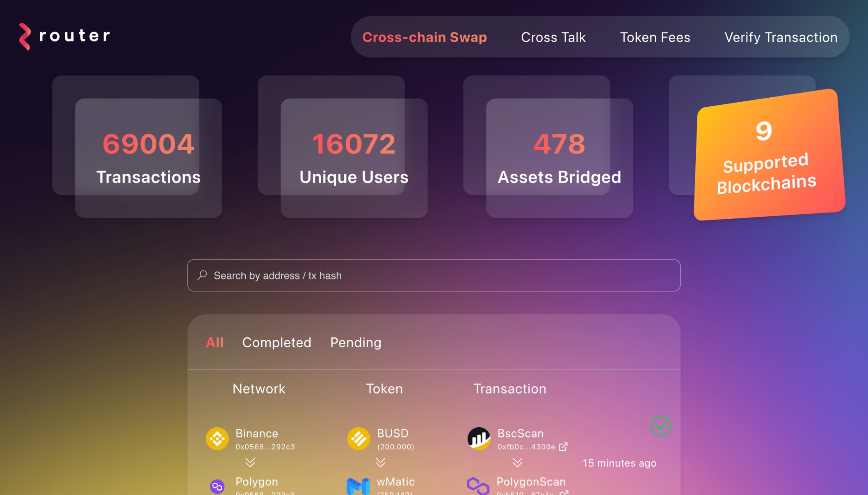Screen dimensions: 868x495
Task: Open the Verify Transaction page
Action: pyautogui.click(x=781, y=37)
